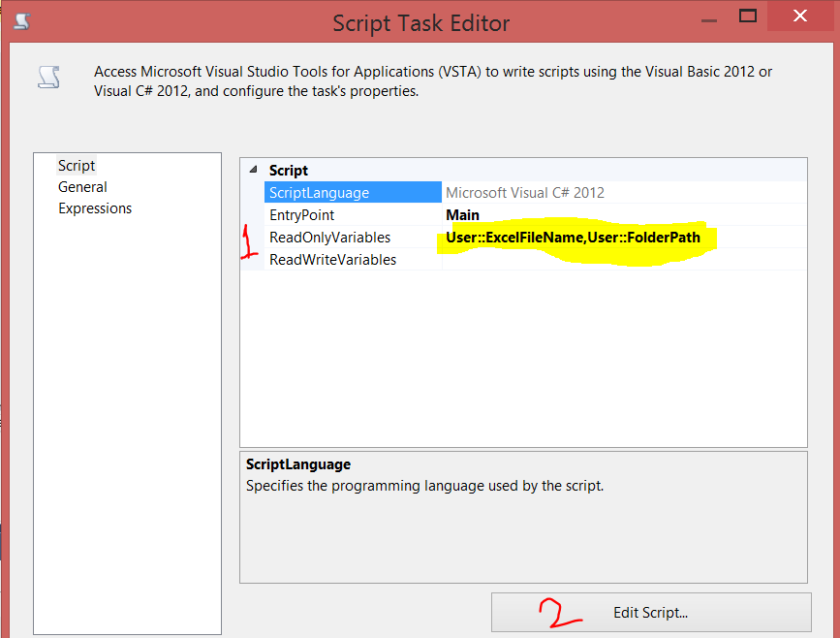This screenshot has width=840, height=638.
Task: Collapse the Script property group triangle
Action: coord(253,170)
